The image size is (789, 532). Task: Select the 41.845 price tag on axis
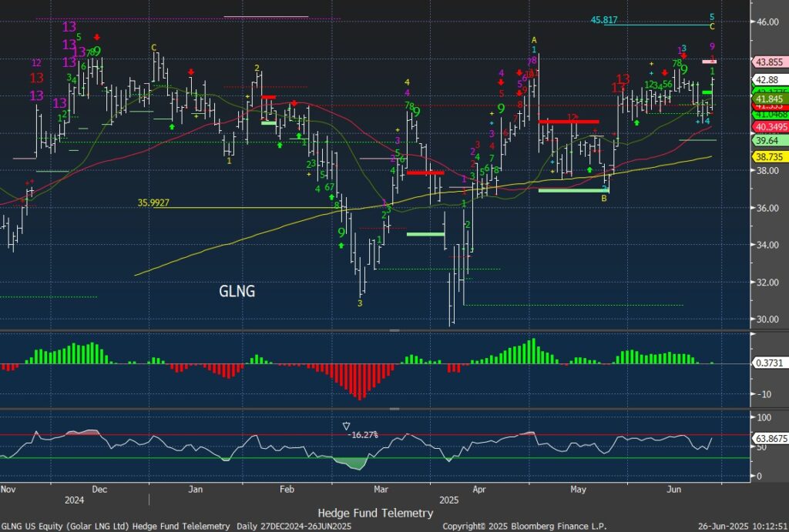[x=770, y=99]
